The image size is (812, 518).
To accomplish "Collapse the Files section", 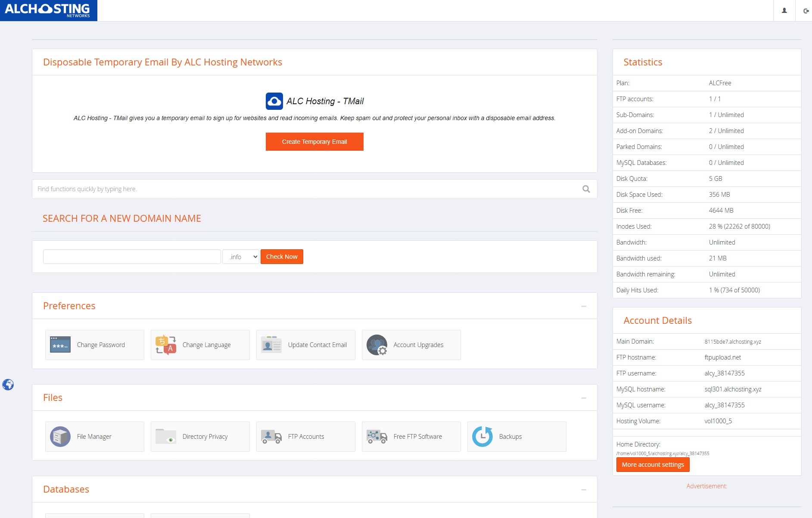I will point(584,398).
